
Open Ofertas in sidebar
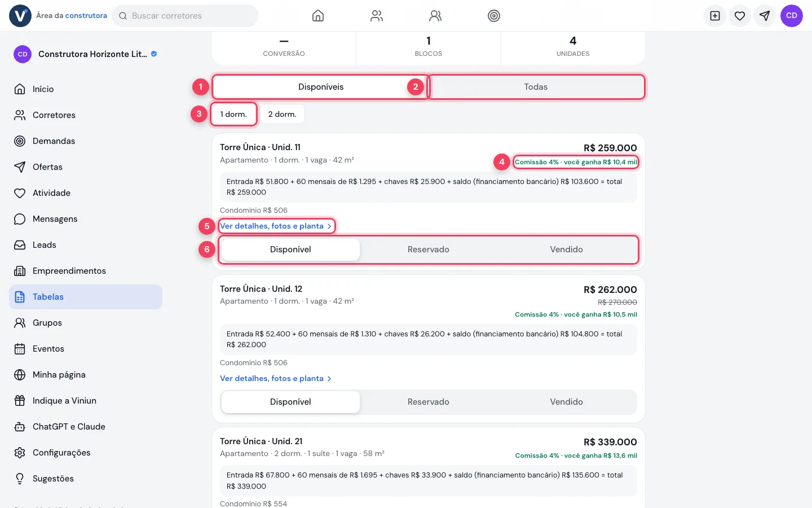(86, 167)
